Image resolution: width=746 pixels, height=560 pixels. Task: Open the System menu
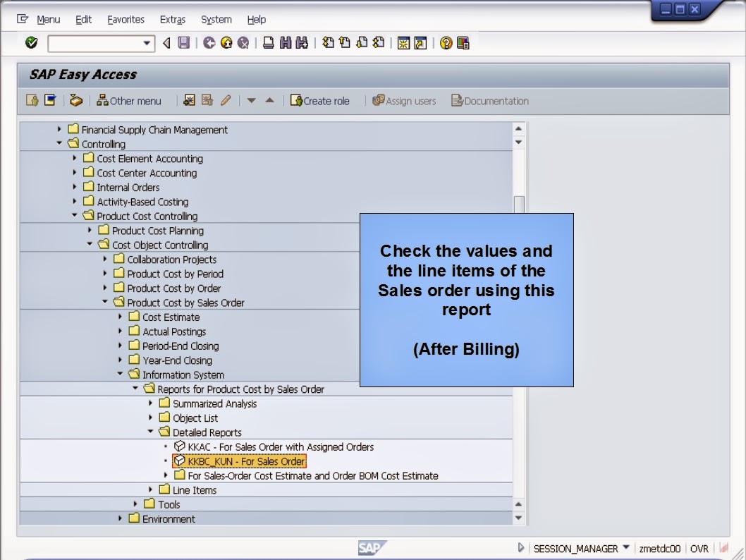(216, 20)
